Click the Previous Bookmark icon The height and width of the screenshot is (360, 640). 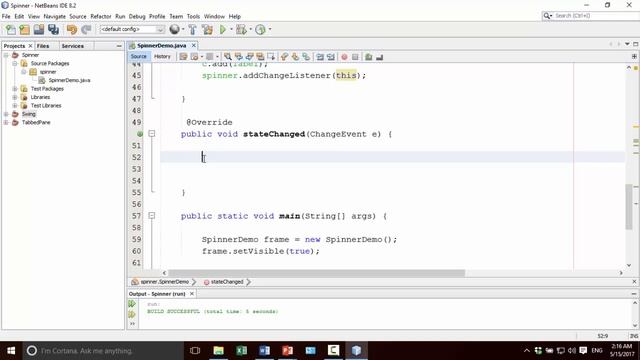(284, 57)
